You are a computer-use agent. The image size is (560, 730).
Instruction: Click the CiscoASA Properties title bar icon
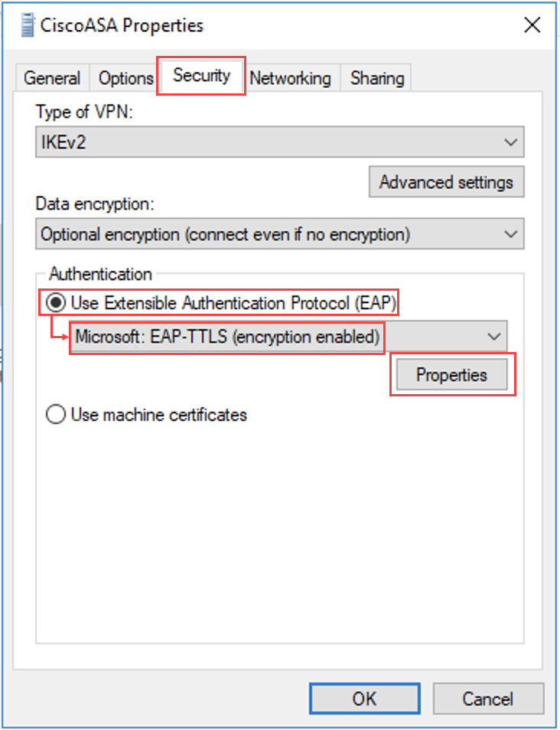(x=28, y=24)
